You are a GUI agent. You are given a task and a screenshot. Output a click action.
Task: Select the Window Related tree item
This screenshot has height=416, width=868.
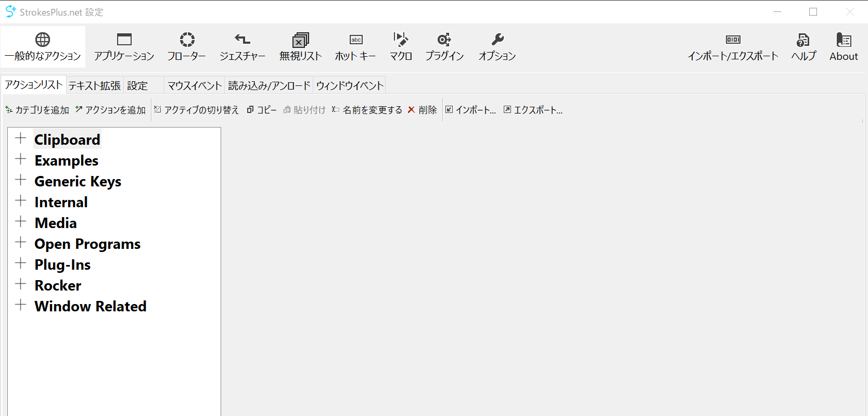(91, 306)
